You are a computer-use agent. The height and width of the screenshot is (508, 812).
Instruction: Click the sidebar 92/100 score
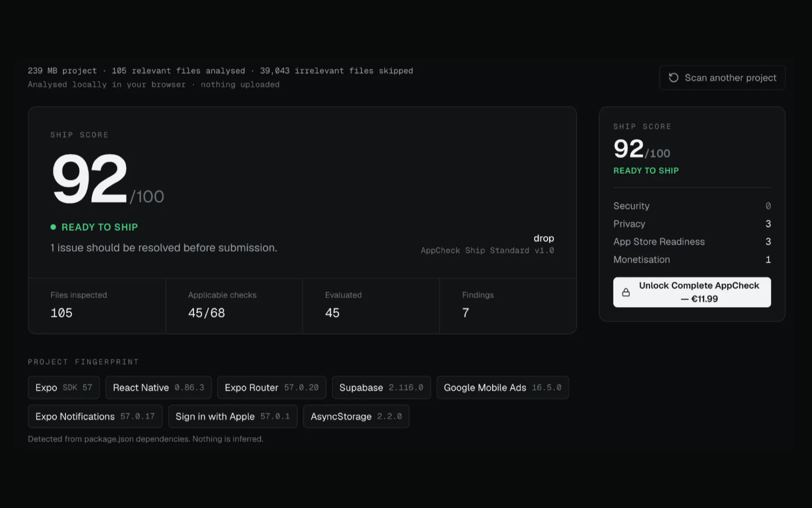coord(641,149)
